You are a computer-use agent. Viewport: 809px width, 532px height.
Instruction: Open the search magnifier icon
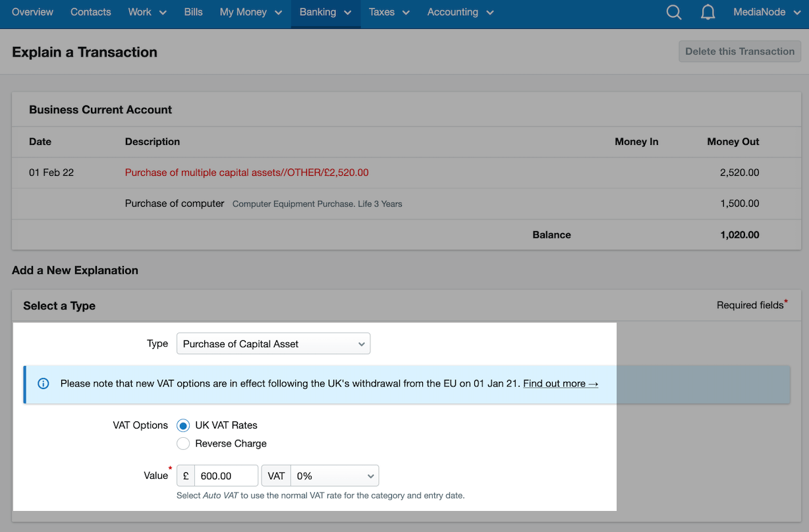(x=673, y=12)
